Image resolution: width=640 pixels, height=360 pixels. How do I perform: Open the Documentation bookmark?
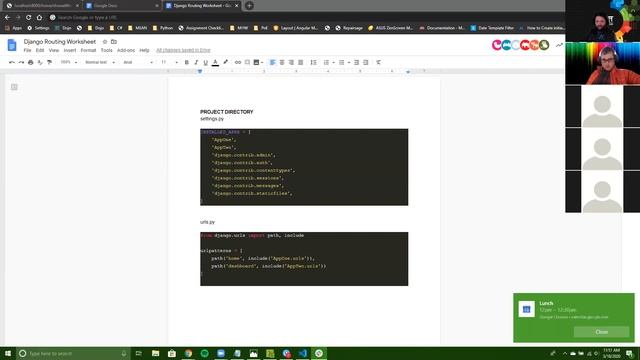pos(442,28)
